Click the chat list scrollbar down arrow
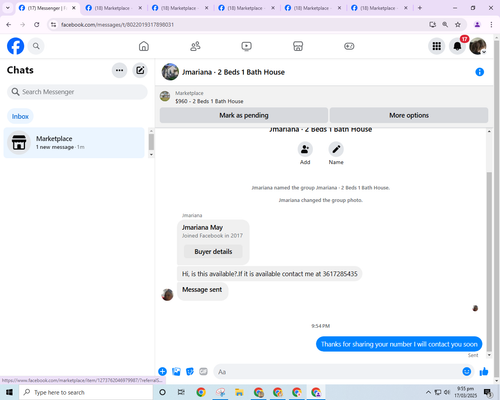Screen dimensions: 500x400 pyautogui.click(x=151, y=155)
